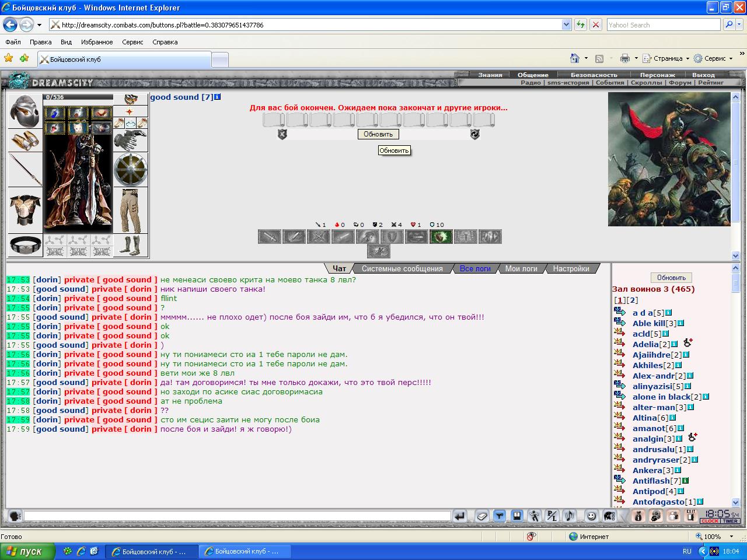Click the beige pants slot
747x560 pixels.
(x=130, y=211)
